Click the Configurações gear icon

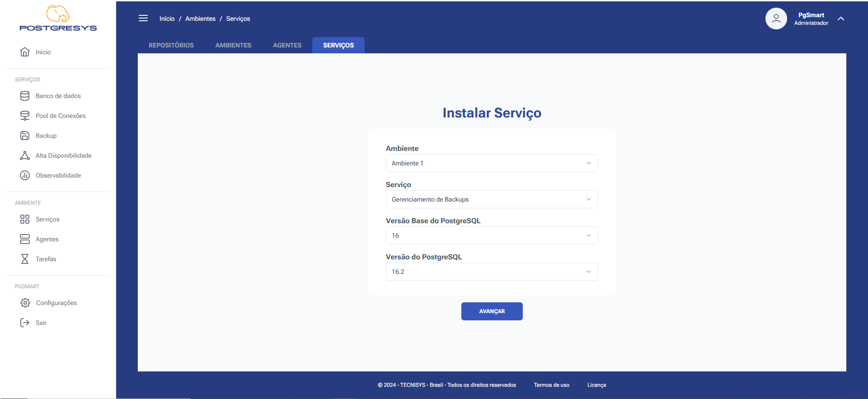pos(25,303)
